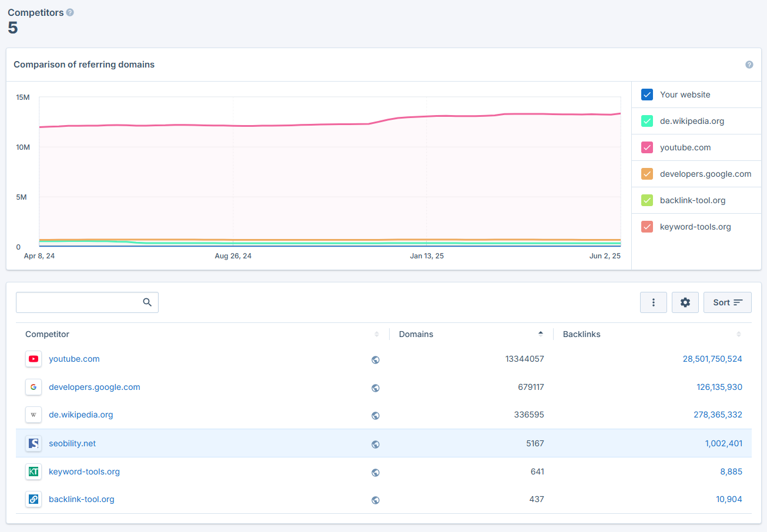Toggle the youtube.com chart checkbox
Screen dimensions: 767x532
(x=647, y=147)
